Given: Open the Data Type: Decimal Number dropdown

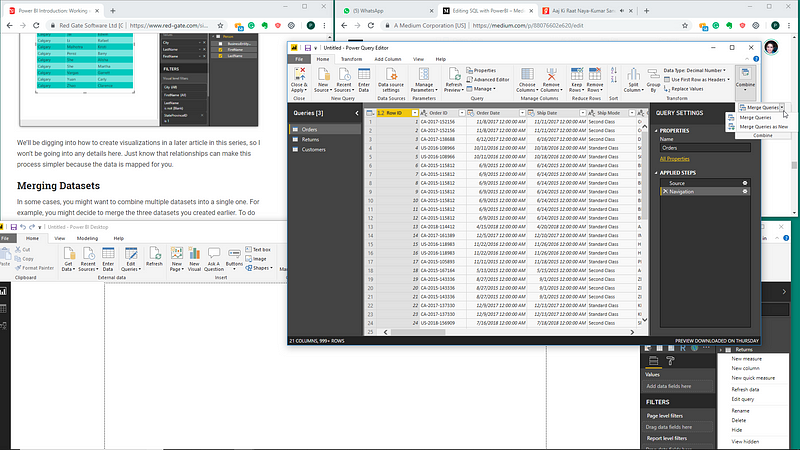Looking at the screenshot, I should 694,70.
